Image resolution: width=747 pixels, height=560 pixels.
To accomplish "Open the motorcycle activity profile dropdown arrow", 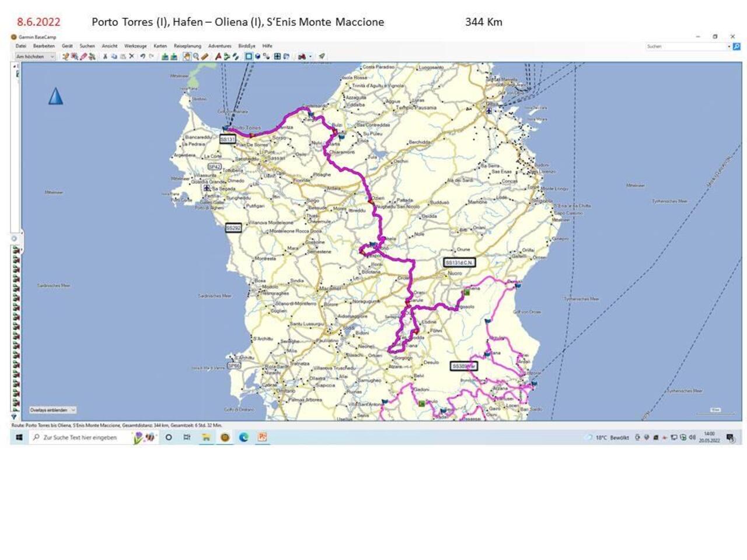I will pos(310,57).
